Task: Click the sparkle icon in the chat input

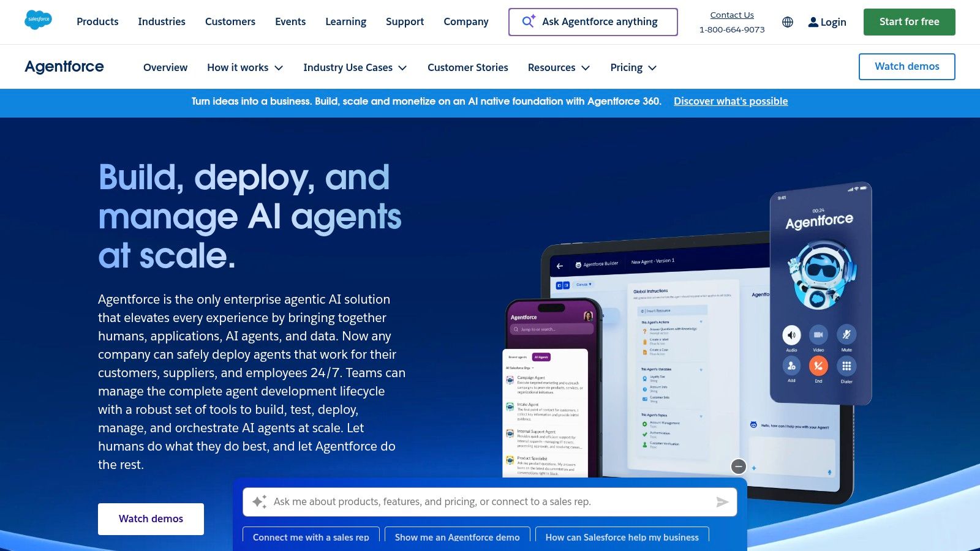Action: [x=259, y=501]
